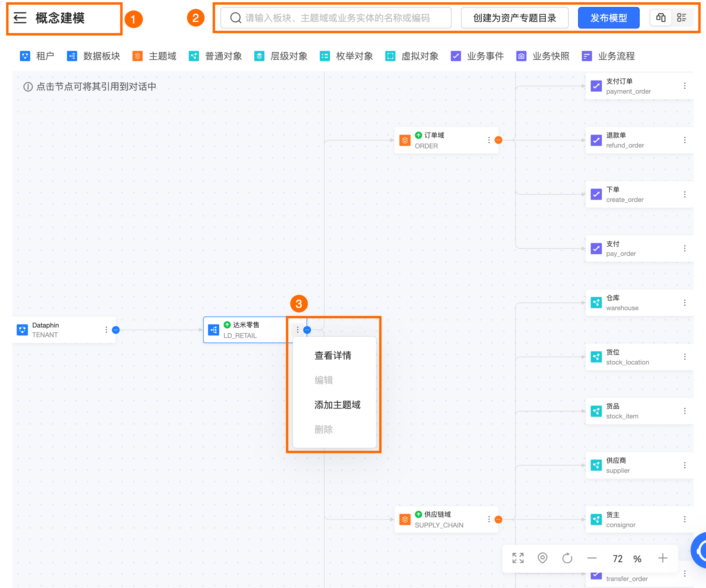Zoom in canvas with plus button

coord(663,558)
